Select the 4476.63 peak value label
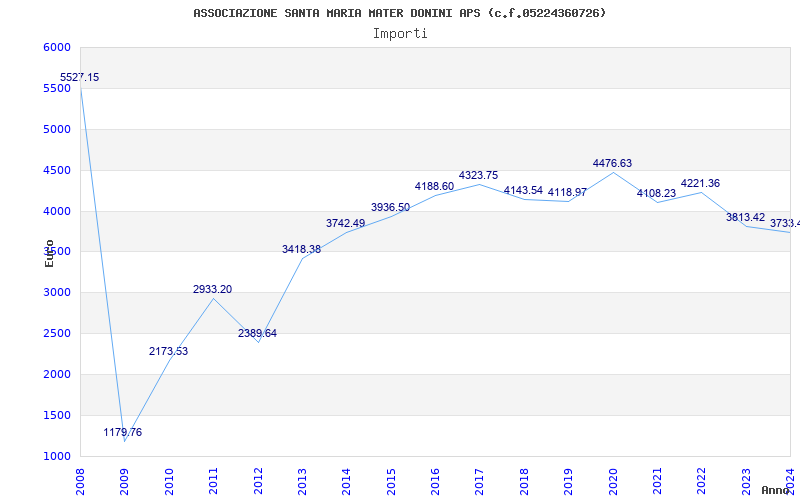Image resolution: width=800 pixels, height=500 pixels. (612, 163)
